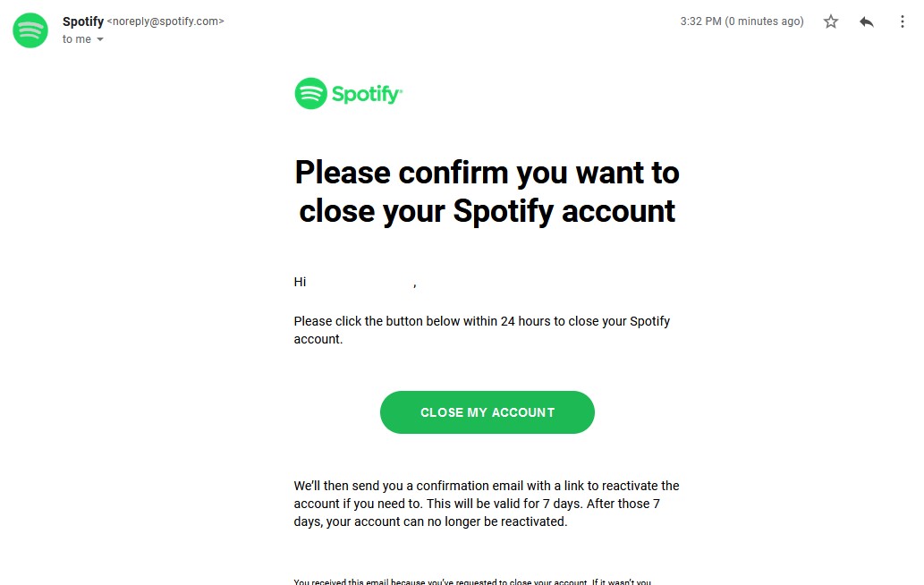Click the reply arrow icon
This screenshot has height=585, width=924.
click(866, 21)
